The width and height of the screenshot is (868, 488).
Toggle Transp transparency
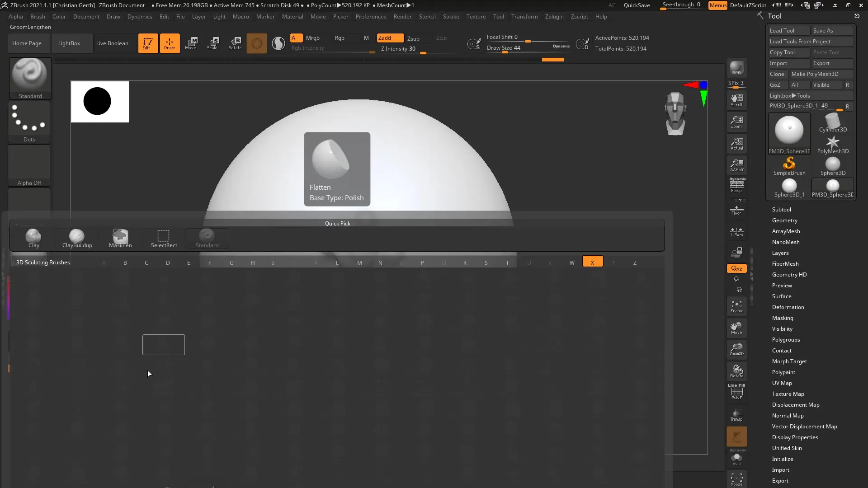point(736,415)
